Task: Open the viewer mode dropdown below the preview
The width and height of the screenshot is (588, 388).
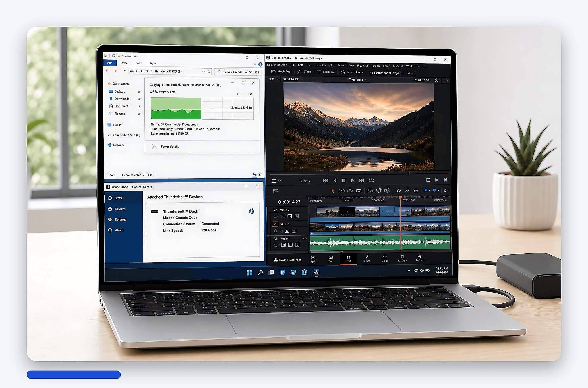Action: (276, 181)
